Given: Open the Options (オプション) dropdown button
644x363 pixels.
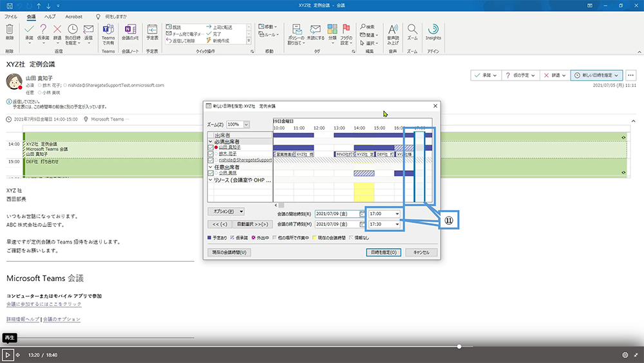Looking at the screenshot, I should [226, 211].
